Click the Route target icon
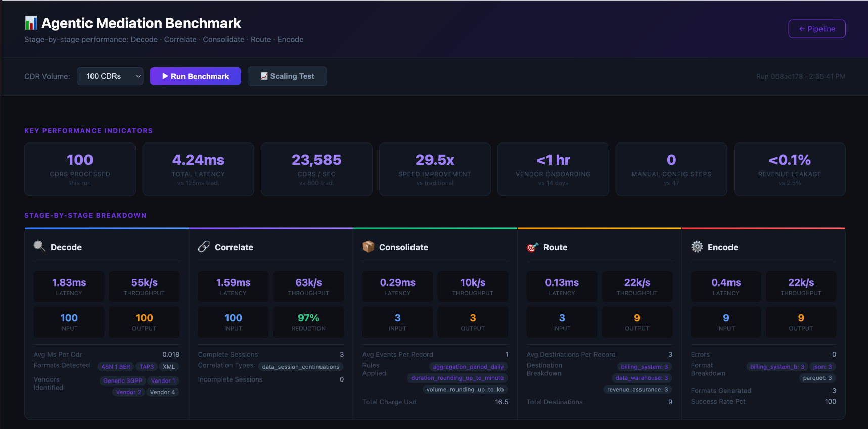 click(x=532, y=247)
